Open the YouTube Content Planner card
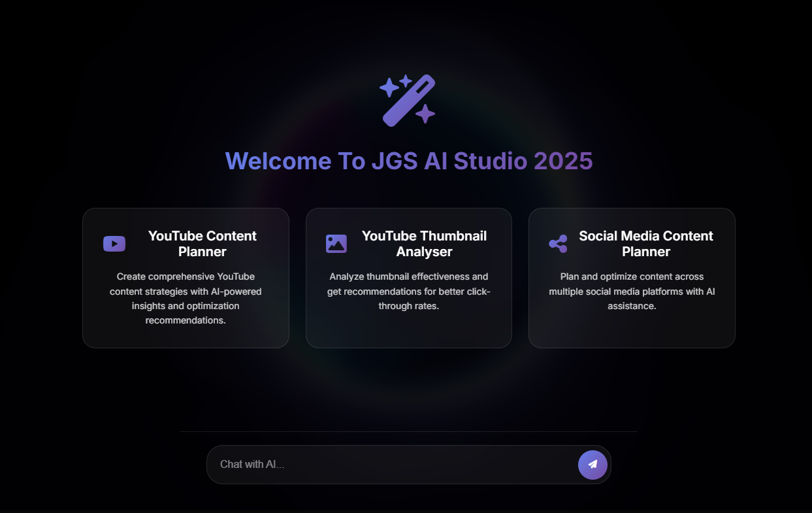The width and height of the screenshot is (812, 513). pos(186,277)
